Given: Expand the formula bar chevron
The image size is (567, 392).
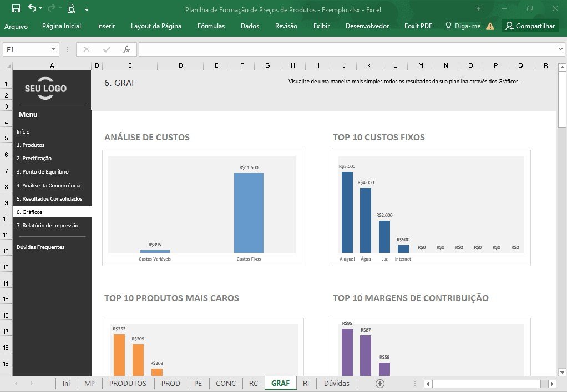Looking at the screenshot, I should tap(560, 49).
